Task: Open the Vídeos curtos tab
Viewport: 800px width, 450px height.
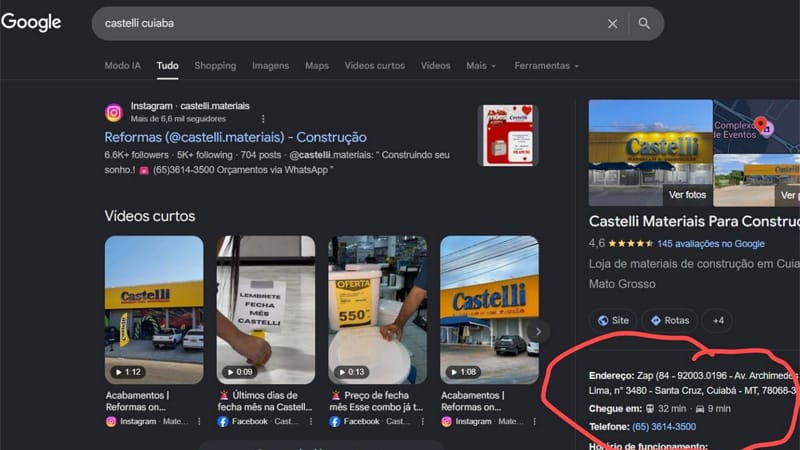Action: [374, 65]
